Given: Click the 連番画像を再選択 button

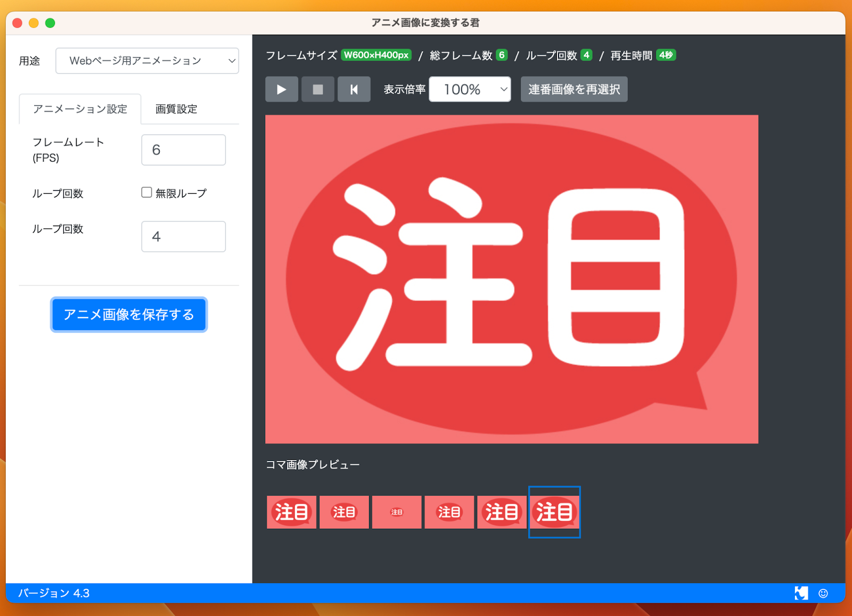Looking at the screenshot, I should pyautogui.click(x=574, y=89).
